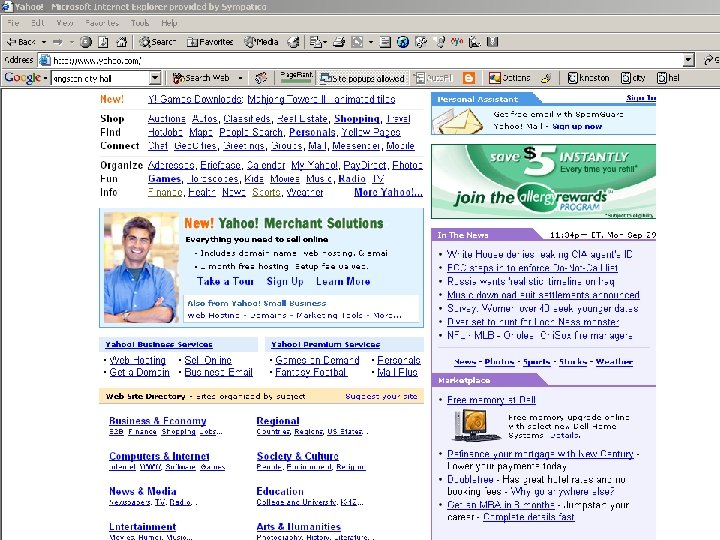Click the page icon in address bar
This screenshot has width=720, height=540.
[45, 60]
